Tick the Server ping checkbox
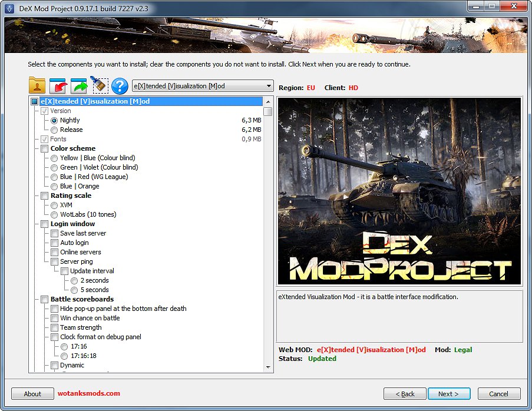 pos(54,262)
